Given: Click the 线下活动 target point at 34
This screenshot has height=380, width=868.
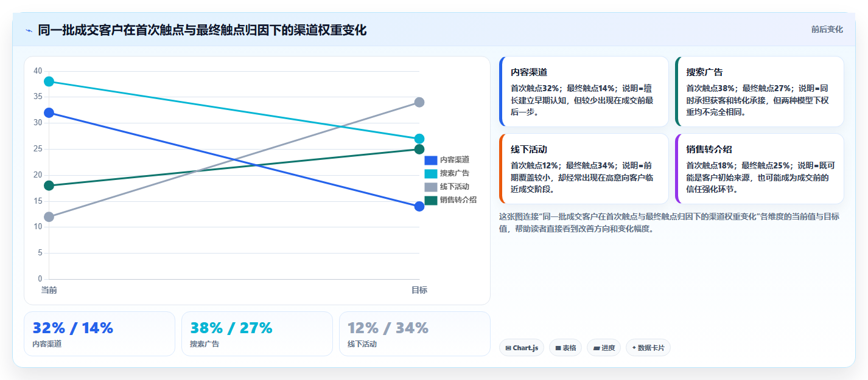Looking at the screenshot, I should (419, 102).
